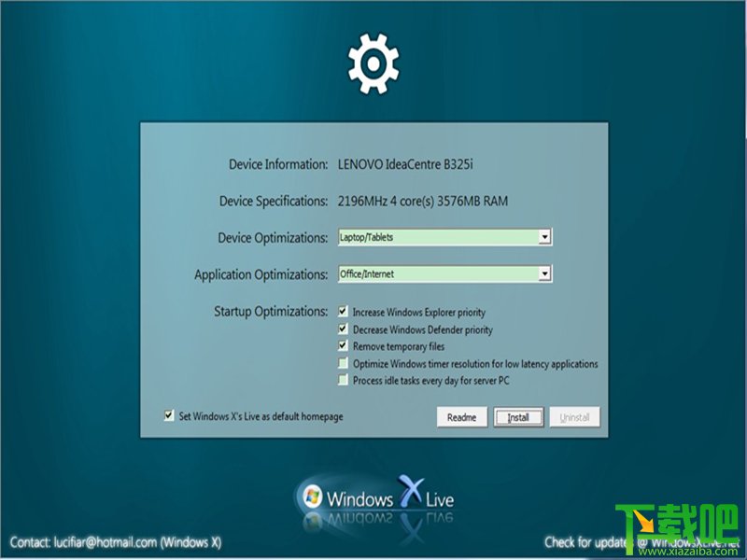Image resolution: width=747 pixels, height=560 pixels.
Task: Click the greyed-out Uninstall button
Action: (x=574, y=417)
